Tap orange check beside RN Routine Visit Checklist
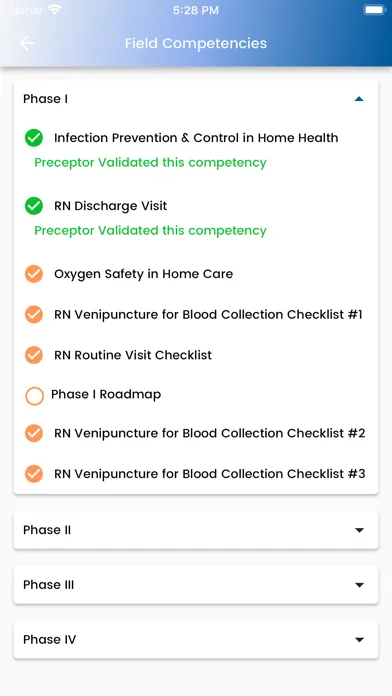Screen dimensions: 392x696 point(34,355)
